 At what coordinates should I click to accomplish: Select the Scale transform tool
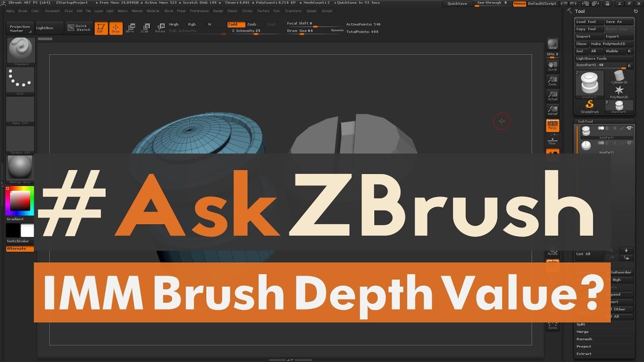(x=145, y=28)
